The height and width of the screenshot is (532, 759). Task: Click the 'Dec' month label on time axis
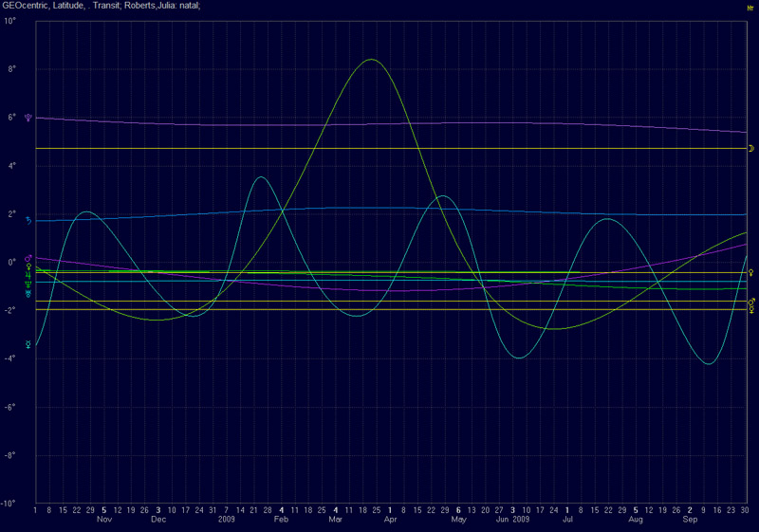[158, 520]
